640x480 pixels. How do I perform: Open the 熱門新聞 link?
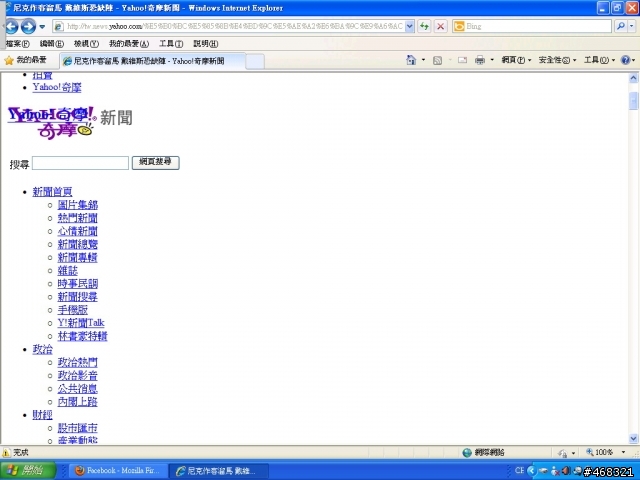(x=78, y=218)
